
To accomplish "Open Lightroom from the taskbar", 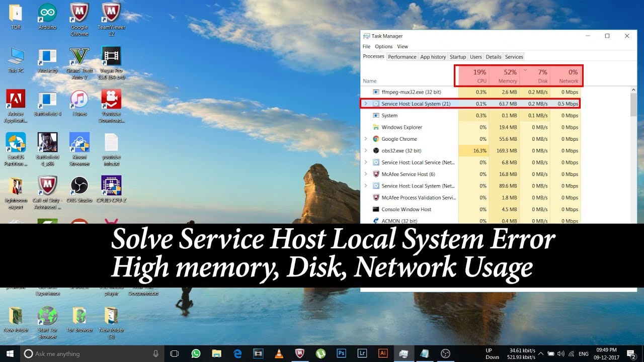I will [x=362, y=353].
